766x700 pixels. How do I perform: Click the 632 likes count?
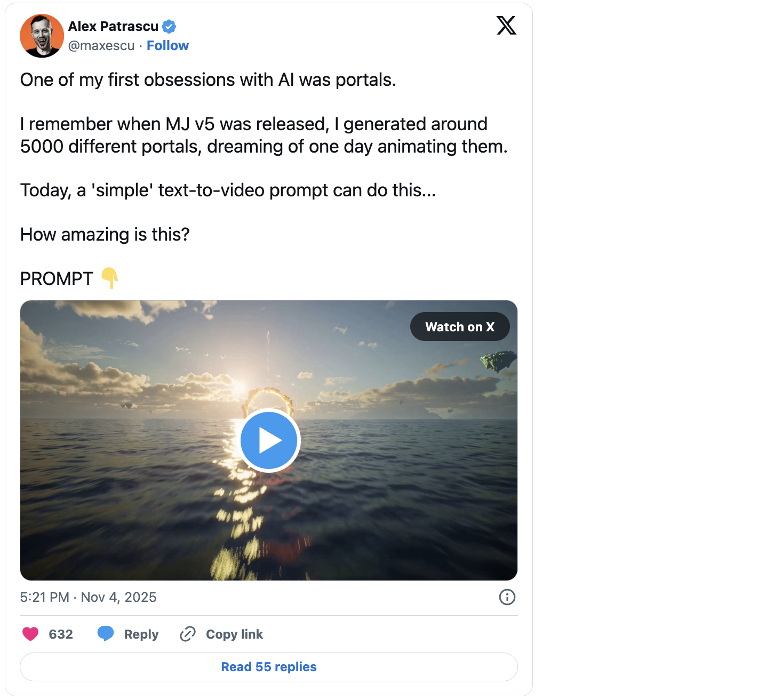61,634
